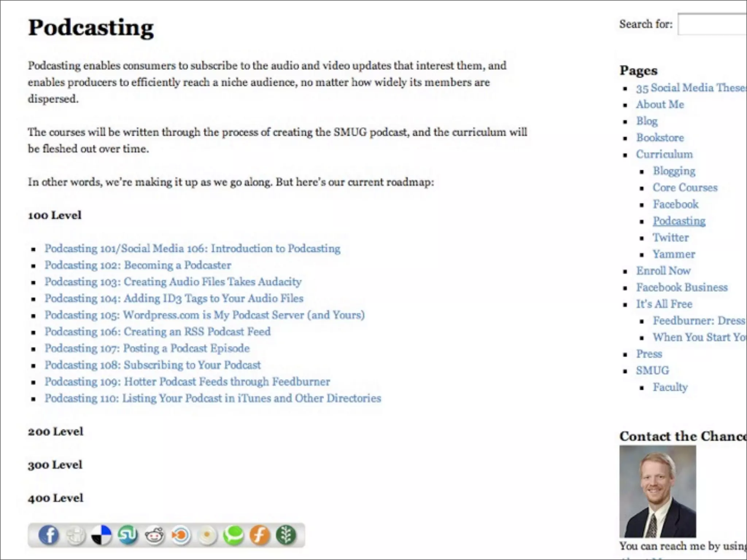This screenshot has width=747, height=560.
Task: Select Twitter under Curriculum pages
Action: click(x=670, y=238)
